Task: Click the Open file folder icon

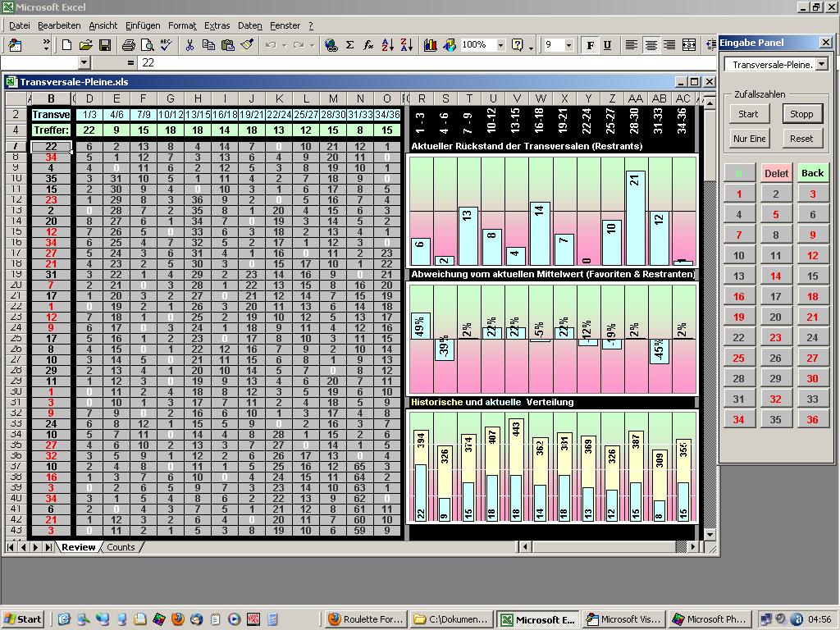Action: 85,45
